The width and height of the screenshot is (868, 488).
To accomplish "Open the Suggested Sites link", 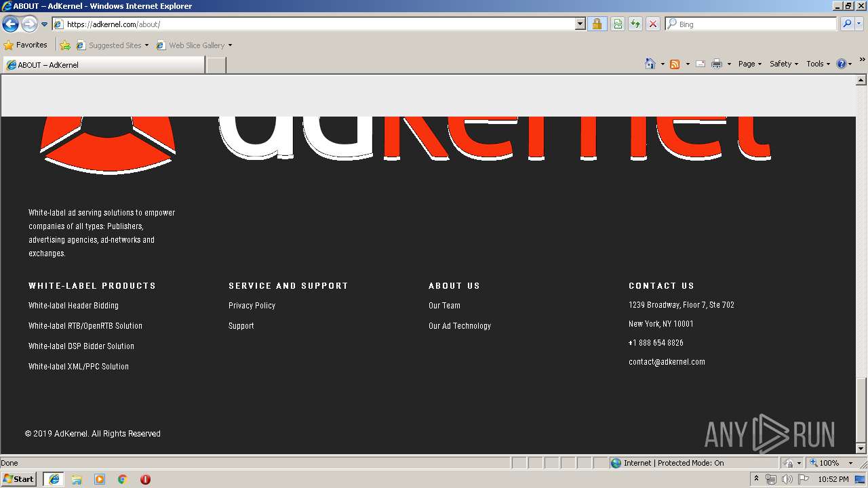I will click(x=112, y=45).
